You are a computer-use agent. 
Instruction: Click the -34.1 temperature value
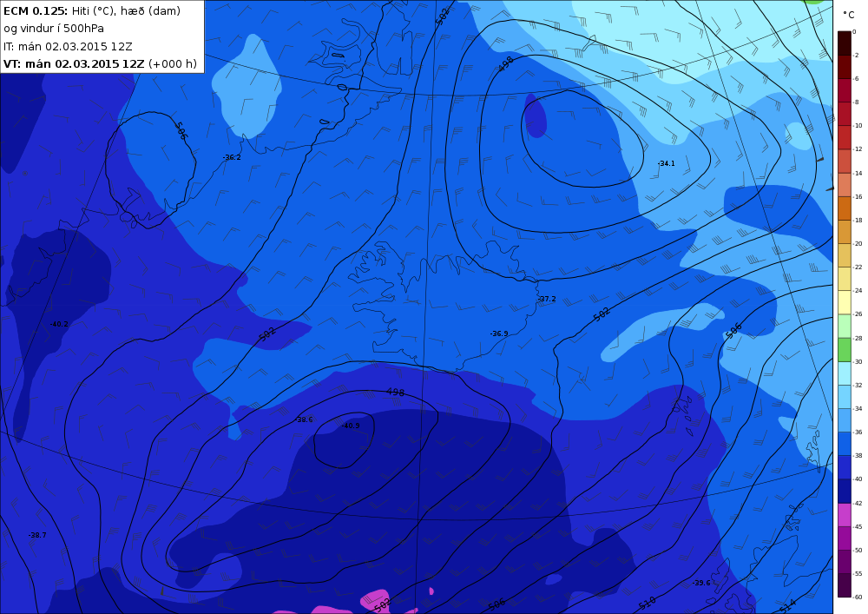(x=666, y=163)
